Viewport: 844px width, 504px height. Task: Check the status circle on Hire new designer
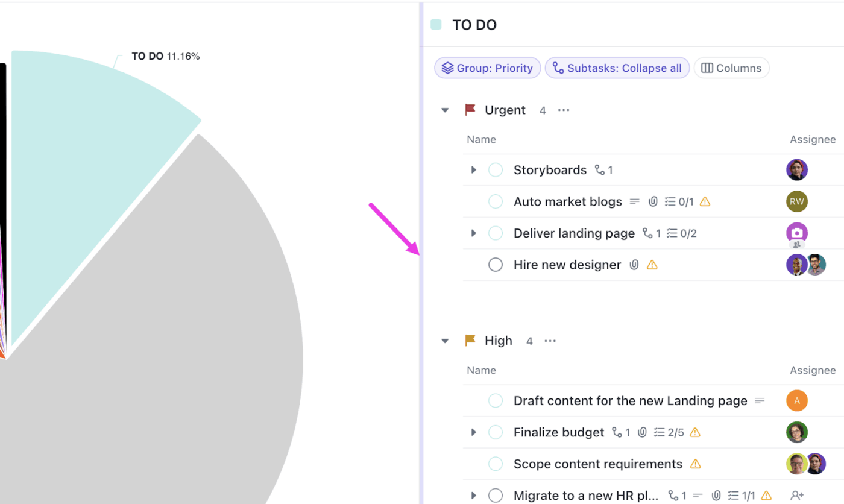click(x=495, y=264)
